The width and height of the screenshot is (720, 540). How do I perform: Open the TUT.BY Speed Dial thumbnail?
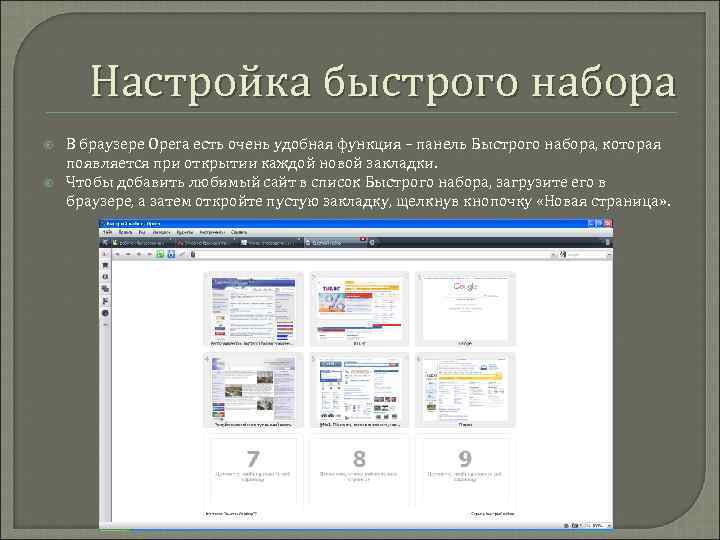click(359, 308)
